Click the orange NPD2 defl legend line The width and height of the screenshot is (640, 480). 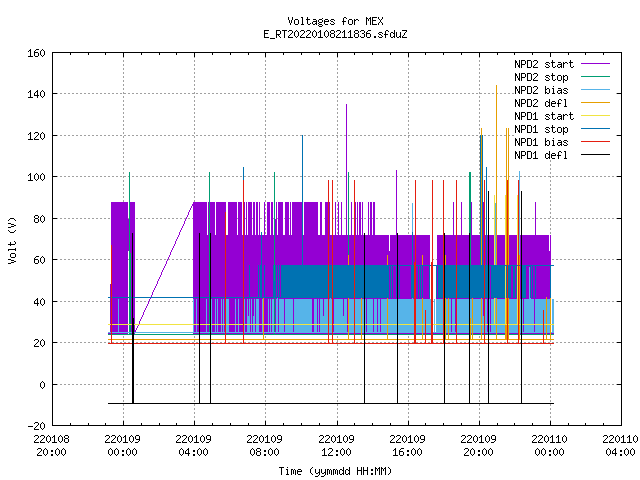[x=595, y=103]
